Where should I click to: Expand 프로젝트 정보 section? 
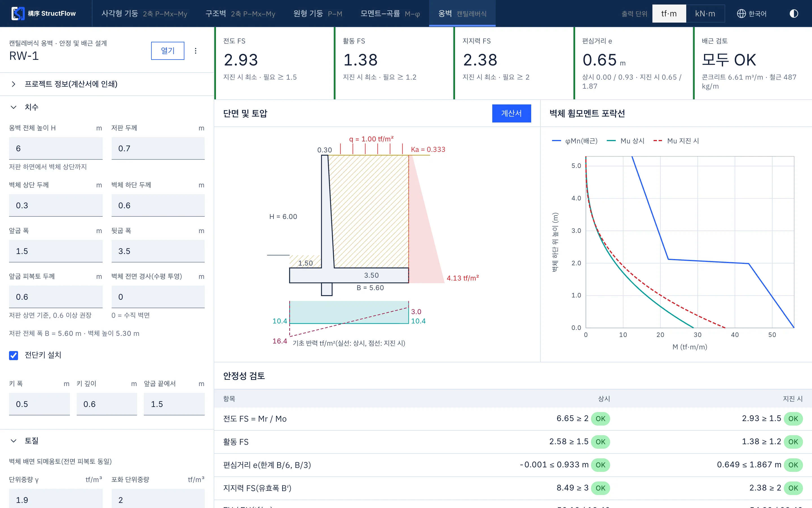[x=107, y=84]
